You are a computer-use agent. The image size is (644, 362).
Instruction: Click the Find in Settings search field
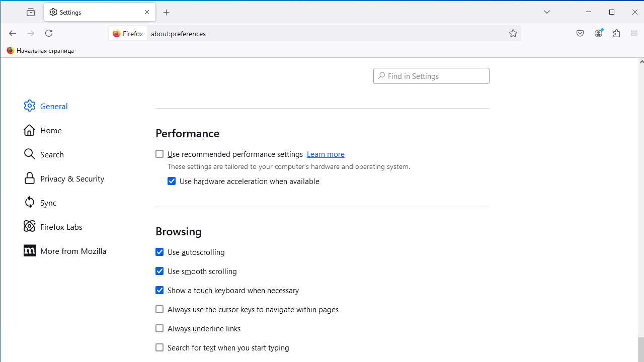pos(436,76)
